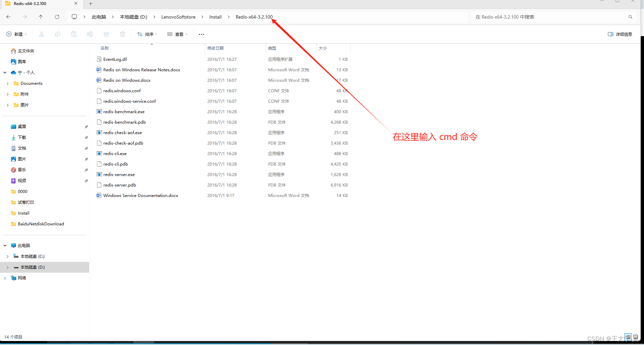Sort by 名称 column header
Viewport: 644px width, 345px height.
point(105,48)
